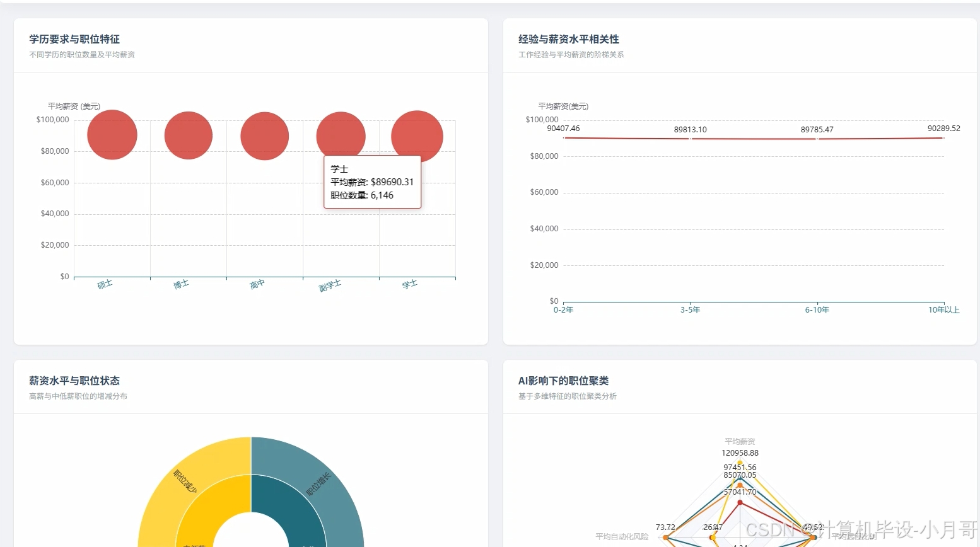This screenshot has width=980, height=547.
Task: Click the 平均薪资 radar axis label
Action: (740, 442)
